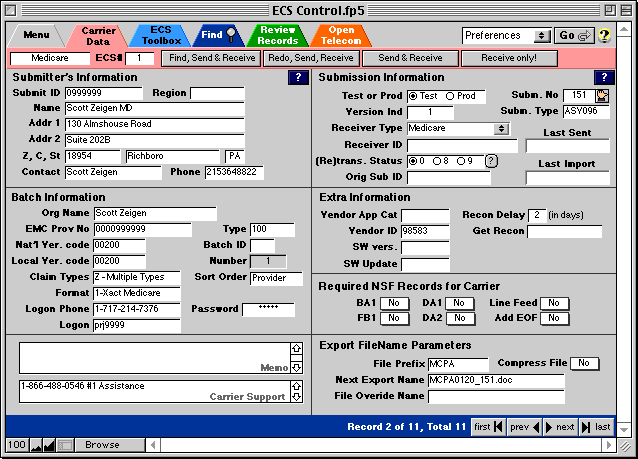This screenshot has height=459, width=638.
Task: Click the icon next to Subm. No field
Action: point(602,95)
